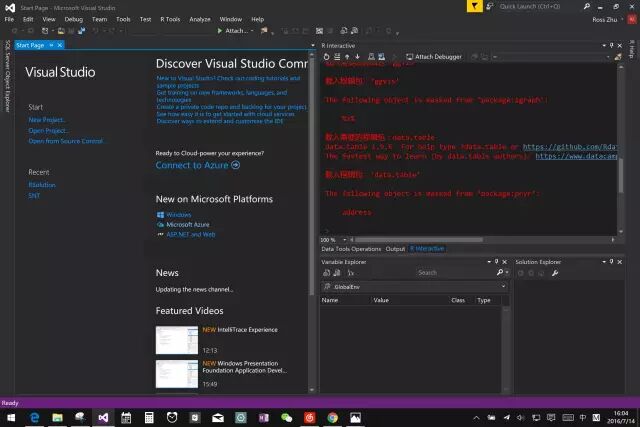Click the up arrow history icon in R Interactive

(x=347, y=57)
